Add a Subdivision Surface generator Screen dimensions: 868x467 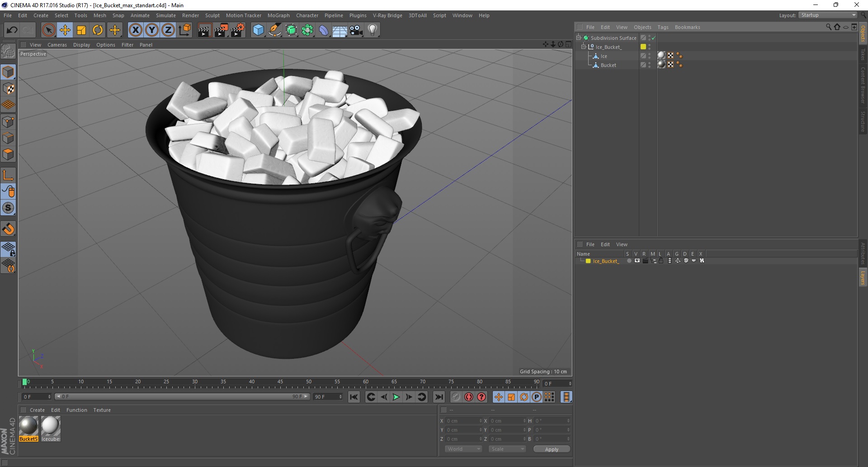point(292,30)
